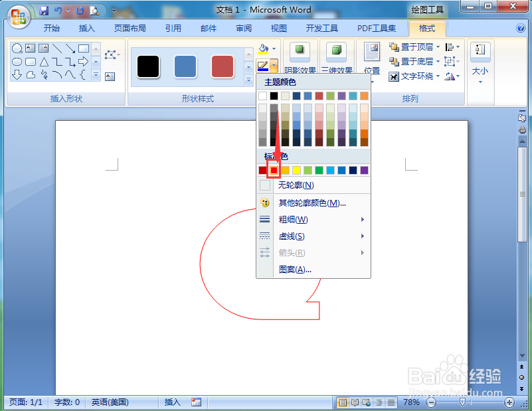Open the 开始 ribbon tab
This screenshot has width=532, height=411.
point(52,28)
